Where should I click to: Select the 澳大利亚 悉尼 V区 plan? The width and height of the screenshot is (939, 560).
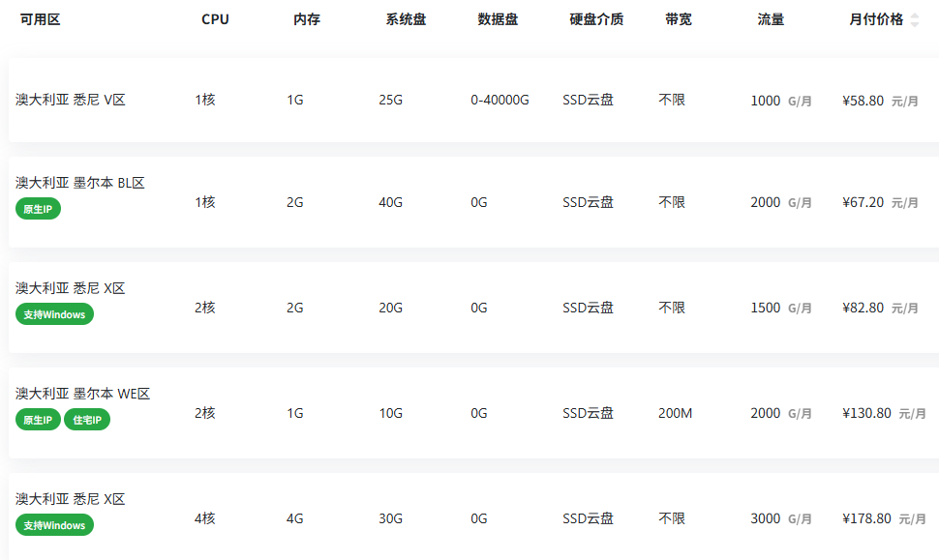71,100
